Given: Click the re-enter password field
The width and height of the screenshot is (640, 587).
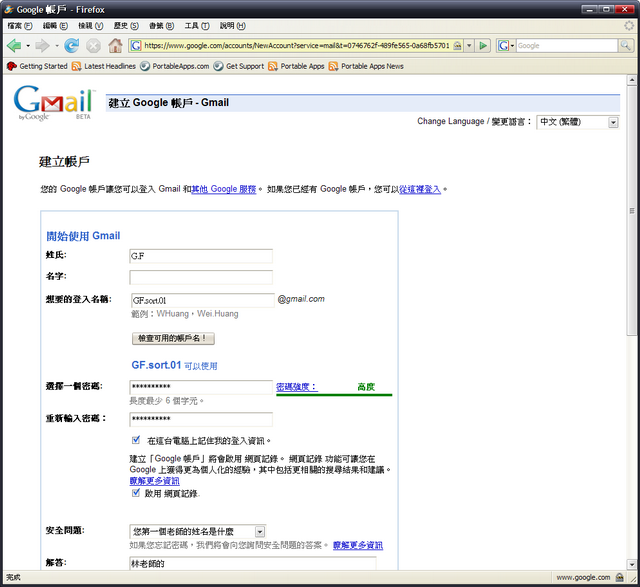Looking at the screenshot, I should tap(201, 419).
